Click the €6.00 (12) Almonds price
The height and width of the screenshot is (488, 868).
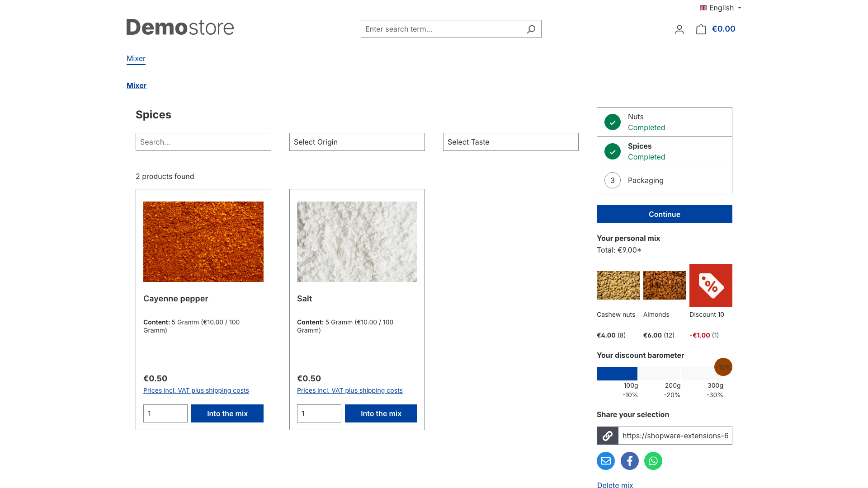click(659, 335)
